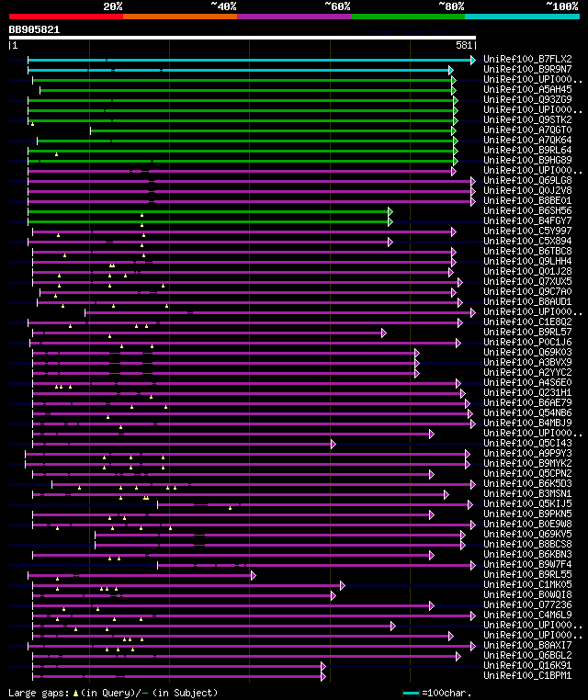The width and height of the screenshot is (588, 700).
Task: Pick the UniRef100_Q231H1 hit name
Action: tap(527, 392)
